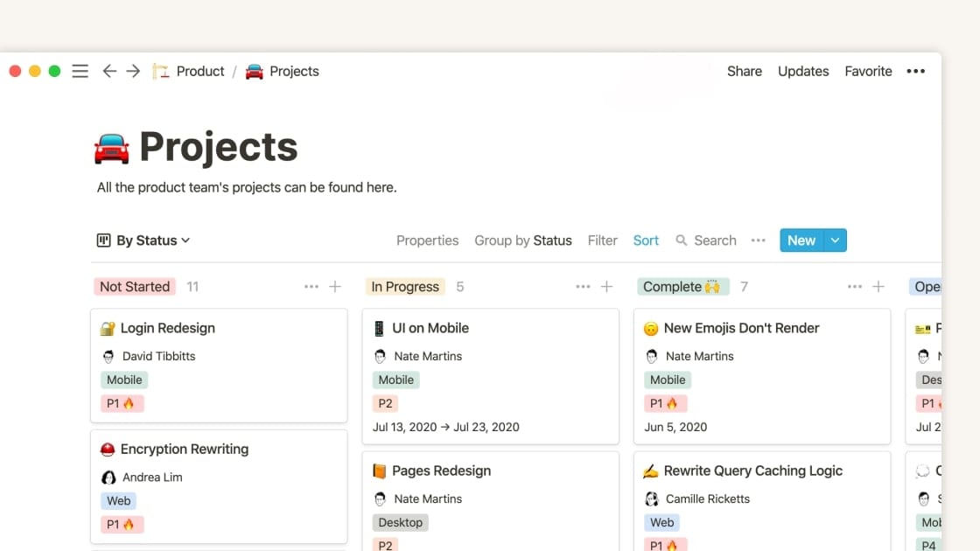Click the red car page icon beside the title

[112, 149]
